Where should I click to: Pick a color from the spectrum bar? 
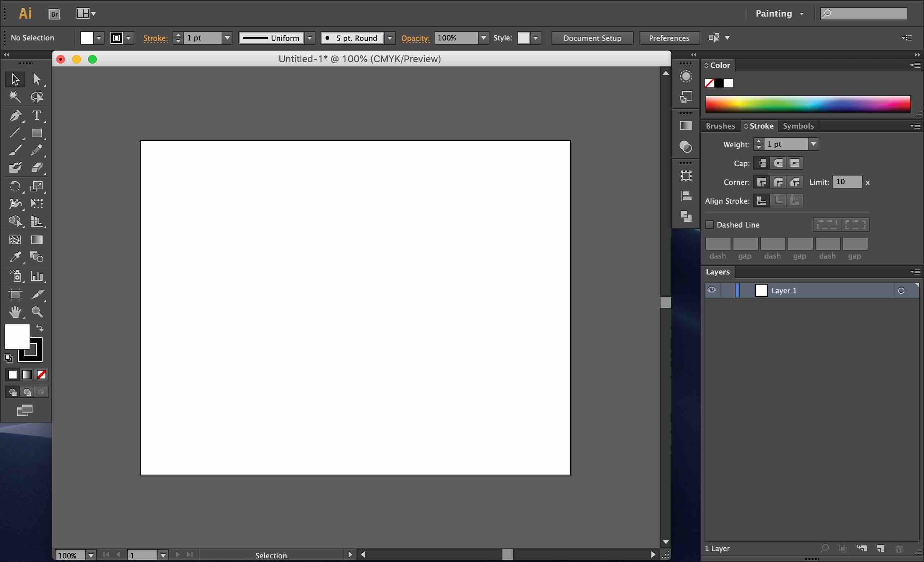(x=808, y=104)
